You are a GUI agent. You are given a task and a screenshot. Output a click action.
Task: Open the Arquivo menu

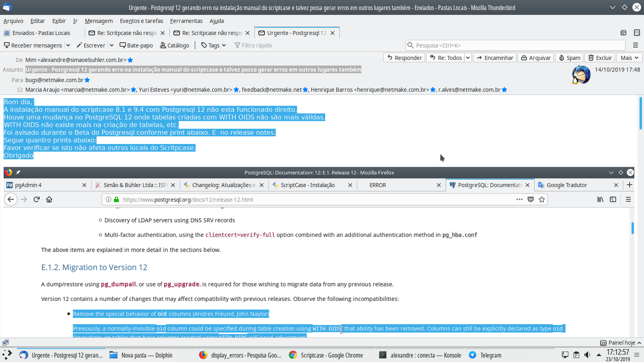click(x=13, y=21)
